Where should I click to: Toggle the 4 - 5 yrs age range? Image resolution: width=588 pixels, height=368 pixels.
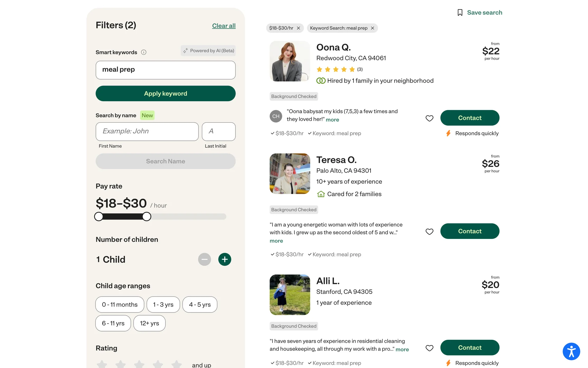(x=200, y=305)
